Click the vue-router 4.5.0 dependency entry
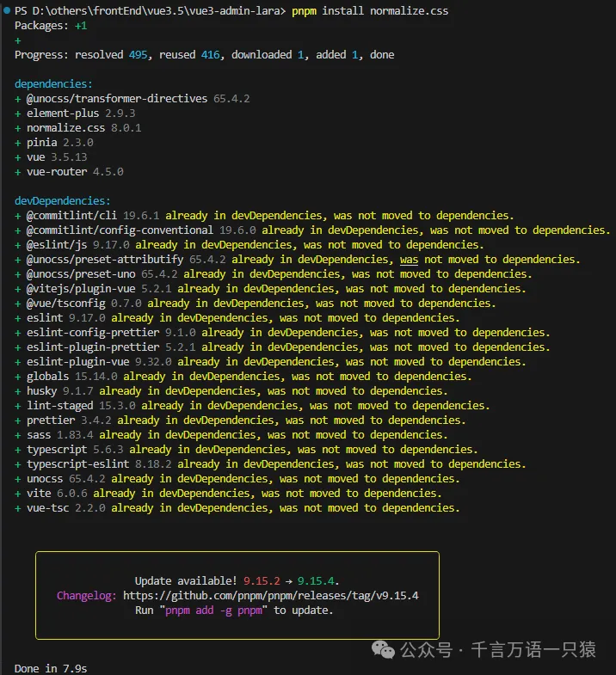Image resolution: width=616 pixels, height=675 pixels. [75, 171]
